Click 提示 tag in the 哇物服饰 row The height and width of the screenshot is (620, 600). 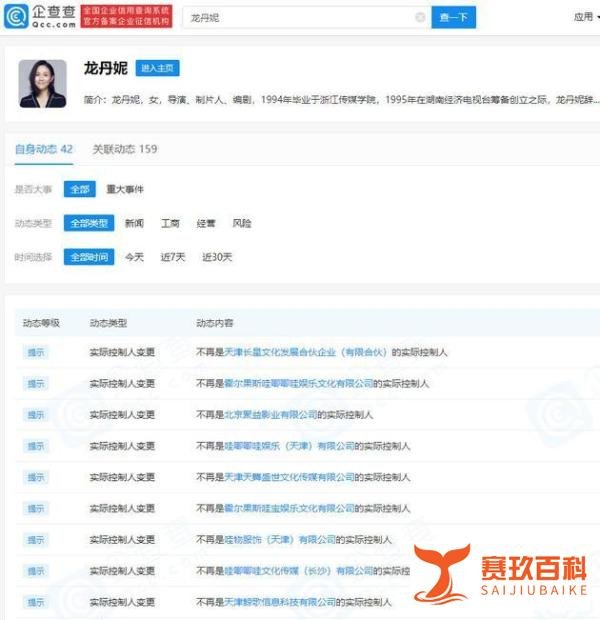tap(36, 540)
